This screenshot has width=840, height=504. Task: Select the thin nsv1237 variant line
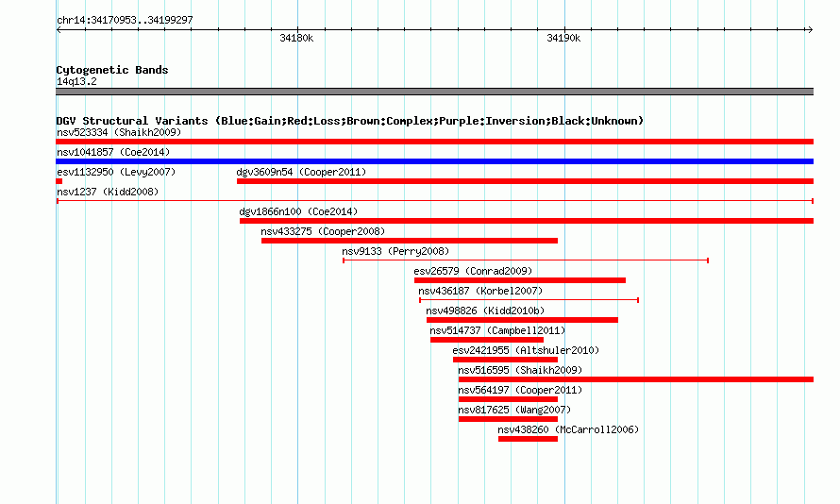click(x=434, y=201)
